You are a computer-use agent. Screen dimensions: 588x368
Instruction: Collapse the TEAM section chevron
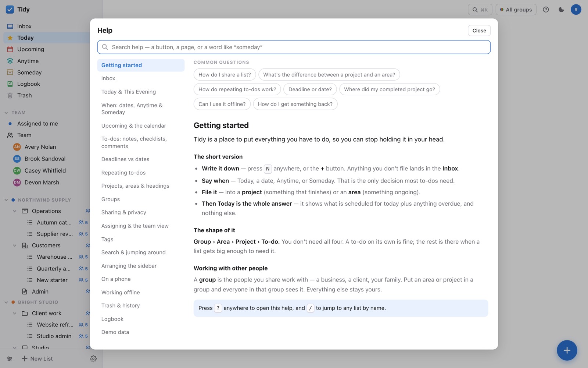[6, 113]
